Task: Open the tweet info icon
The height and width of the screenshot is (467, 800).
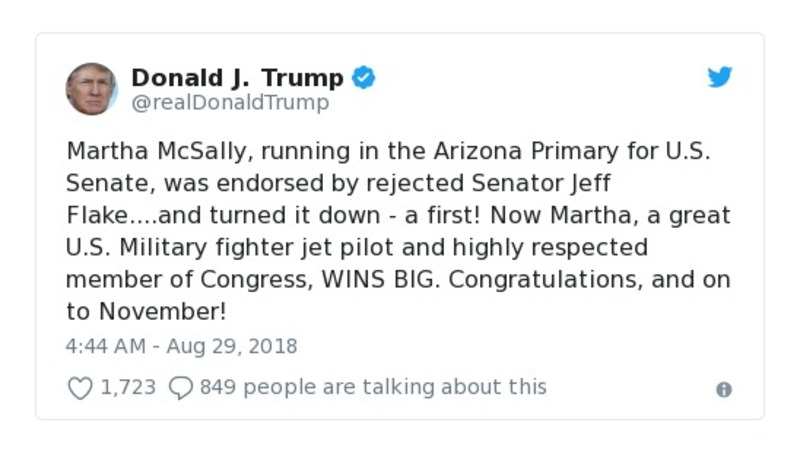Action: coord(724,390)
